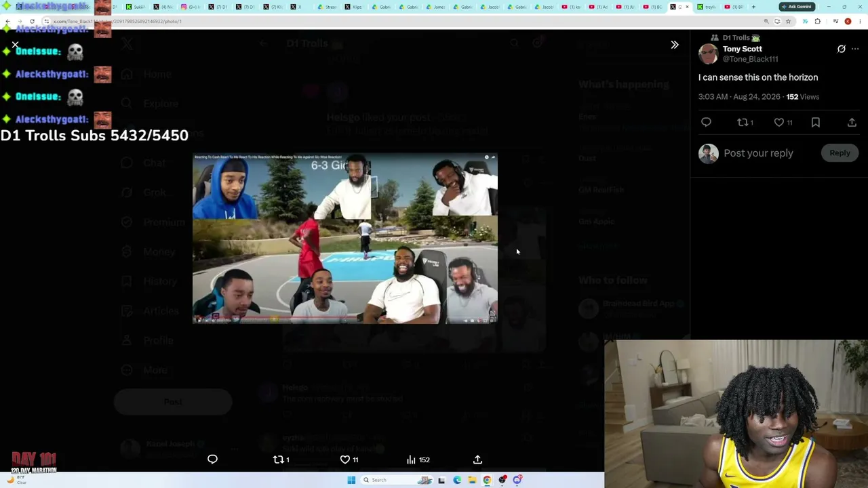Click the share icon under the photo

(477, 460)
